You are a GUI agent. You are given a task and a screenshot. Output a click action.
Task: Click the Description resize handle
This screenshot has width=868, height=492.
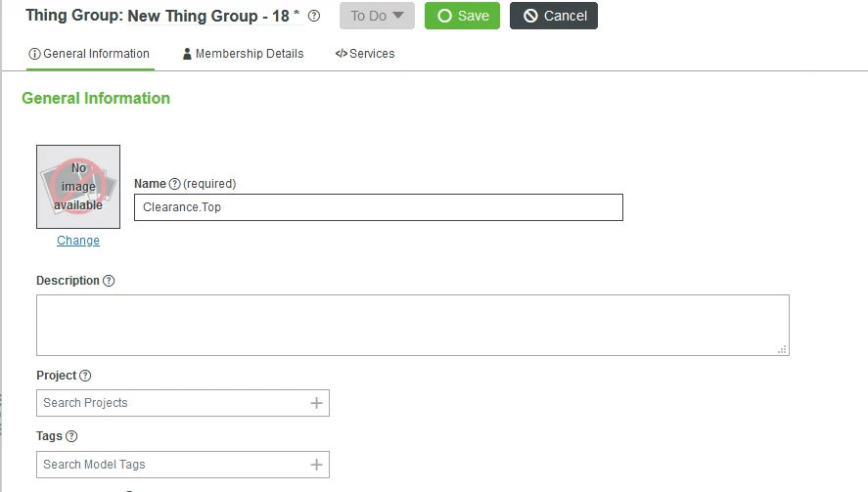click(782, 349)
